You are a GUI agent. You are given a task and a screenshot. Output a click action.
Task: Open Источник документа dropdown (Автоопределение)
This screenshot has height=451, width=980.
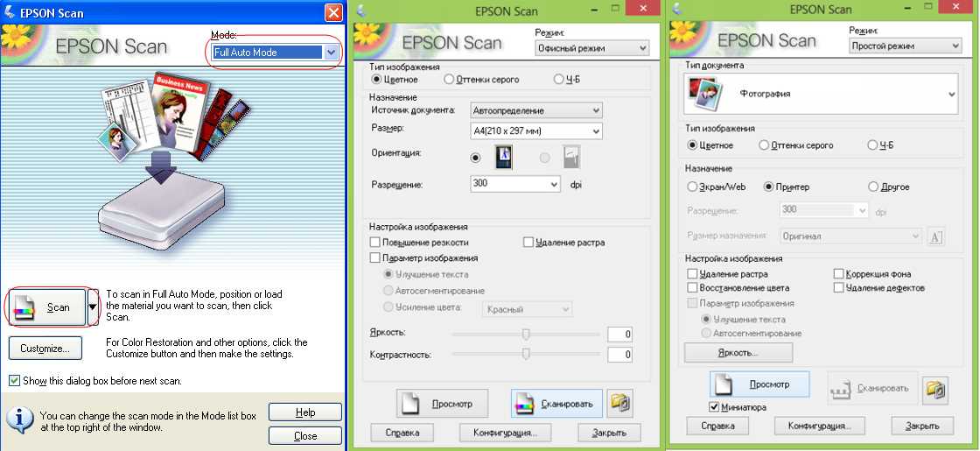click(535, 110)
